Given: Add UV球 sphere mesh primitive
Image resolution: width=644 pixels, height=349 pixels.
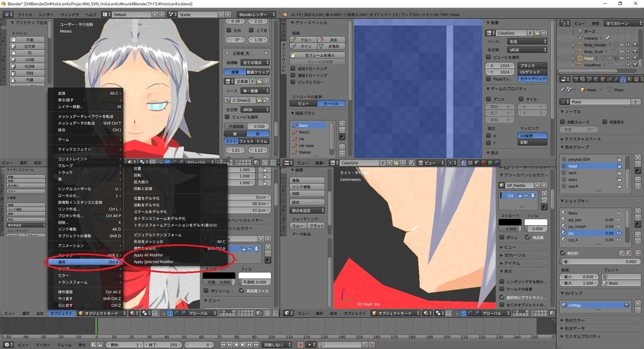Looking at the screenshot, I should coord(28,60).
